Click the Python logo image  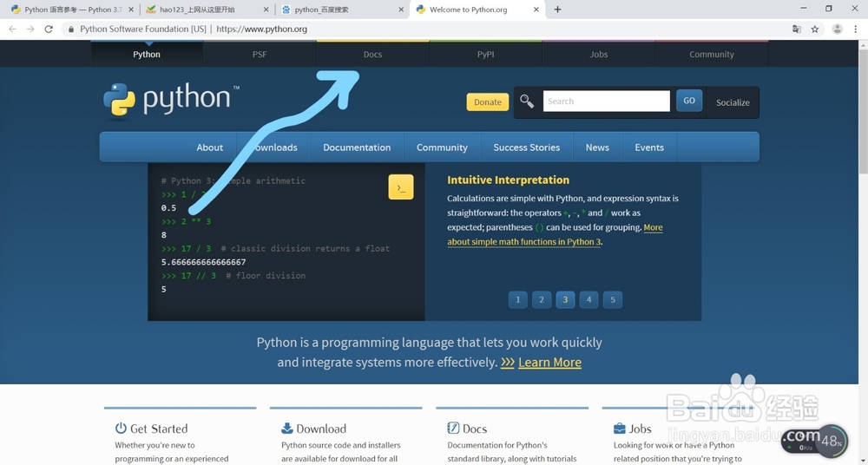[x=171, y=100]
